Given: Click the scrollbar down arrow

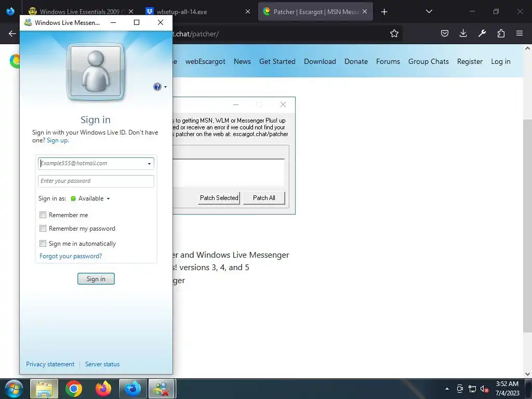Looking at the screenshot, I should click(527, 374).
